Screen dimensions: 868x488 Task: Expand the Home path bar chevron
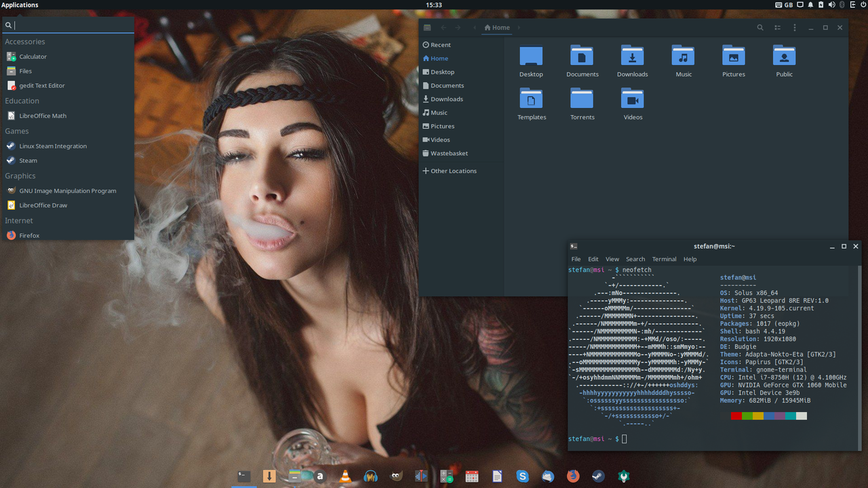coord(519,28)
